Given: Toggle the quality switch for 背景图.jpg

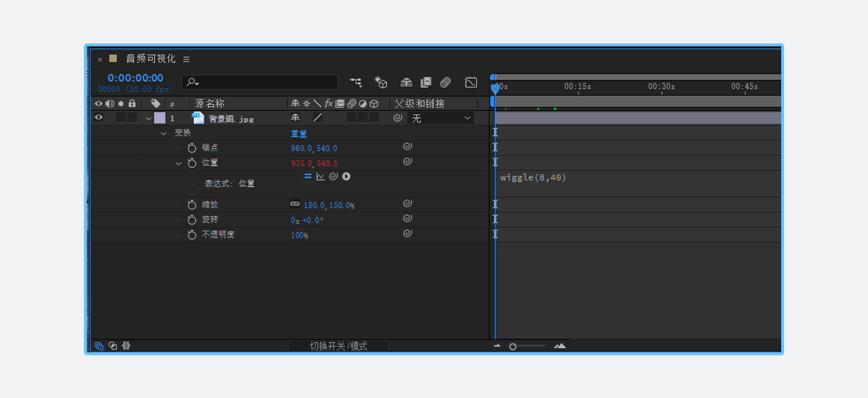Looking at the screenshot, I should tap(318, 118).
